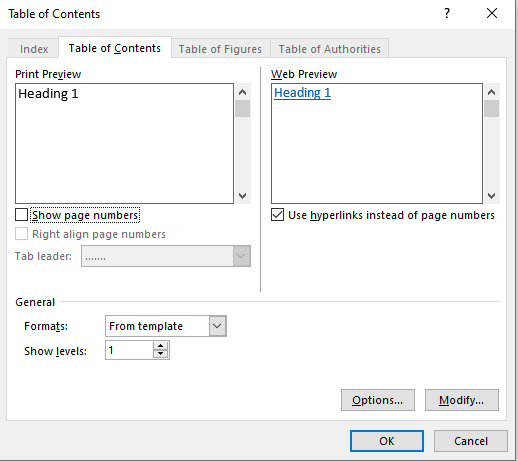Image resolution: width=518 pixels, height=461 pixels.
Task: Click the Cancel button
Action: [x=471, y=441]
